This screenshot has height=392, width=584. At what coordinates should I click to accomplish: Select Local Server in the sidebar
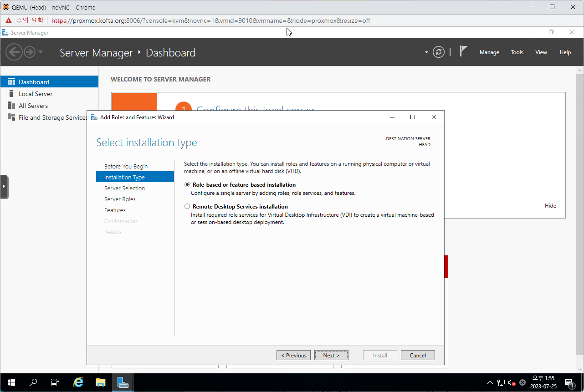tap(36, 94)
